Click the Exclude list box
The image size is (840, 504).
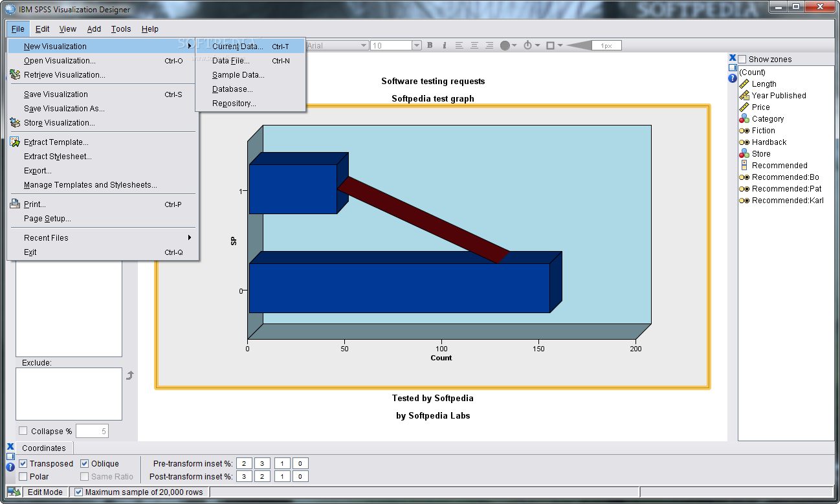[69, 394]
